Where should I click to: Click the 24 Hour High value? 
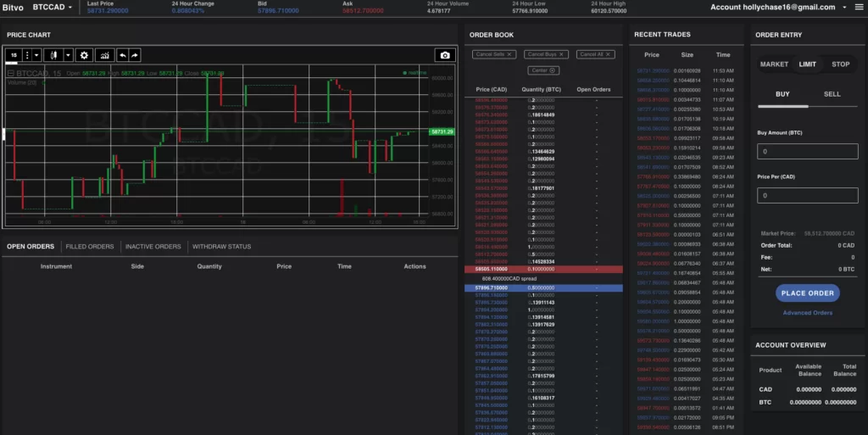609,10
